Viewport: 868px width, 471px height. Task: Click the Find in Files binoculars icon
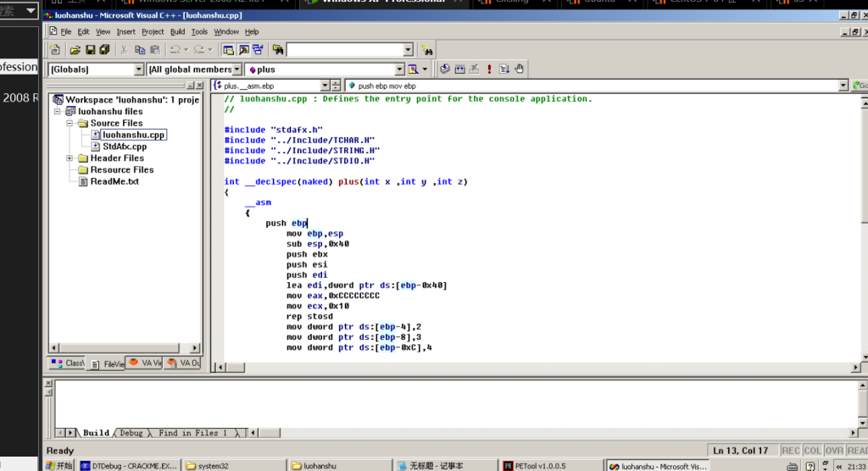(x=277, y=51)
